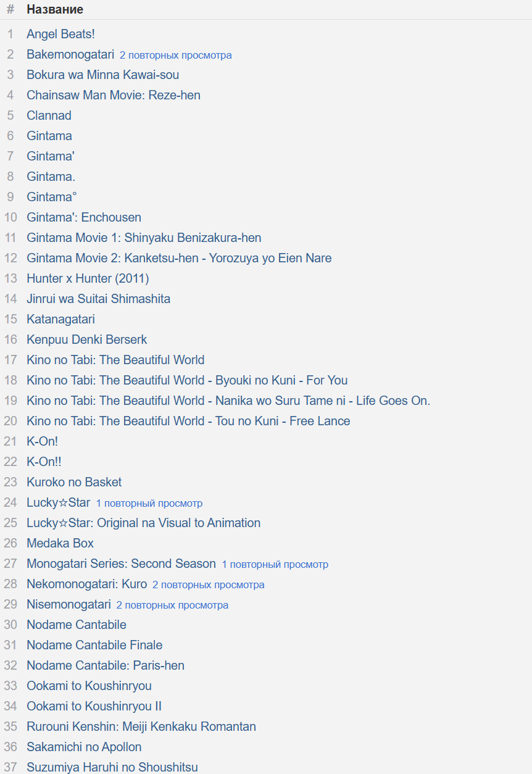
Task: Open Ookami to Koushinryou II
Action: pos(94,706)
